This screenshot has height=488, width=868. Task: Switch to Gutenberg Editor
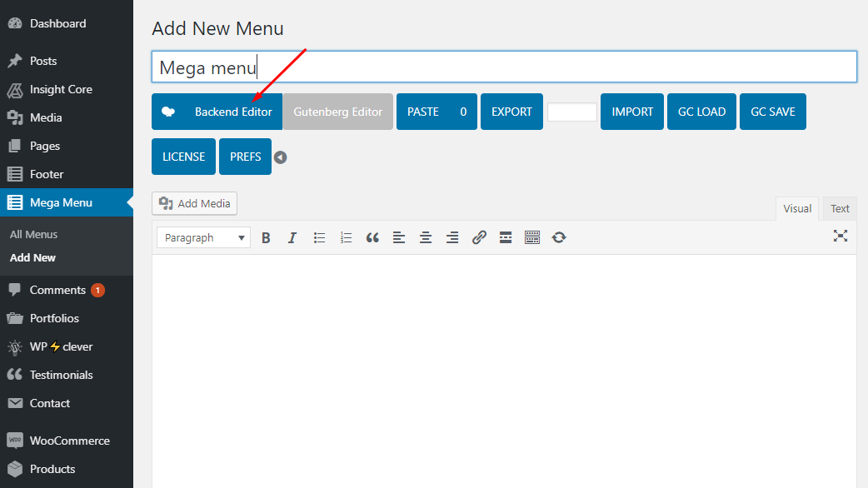[337, 112]
